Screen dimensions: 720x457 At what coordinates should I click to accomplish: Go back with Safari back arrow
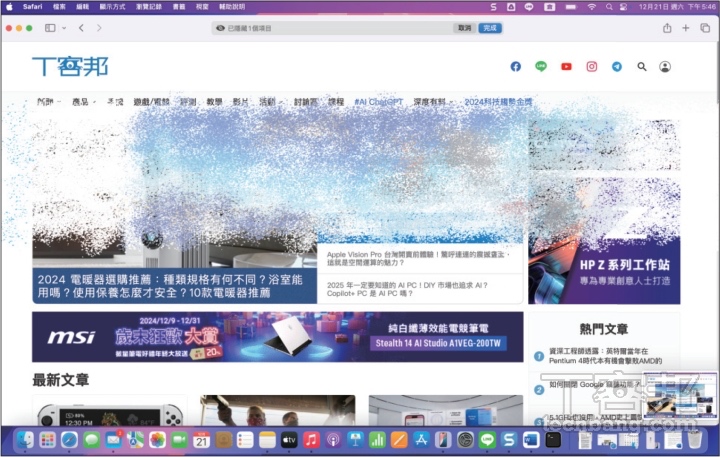coord(81,28)
